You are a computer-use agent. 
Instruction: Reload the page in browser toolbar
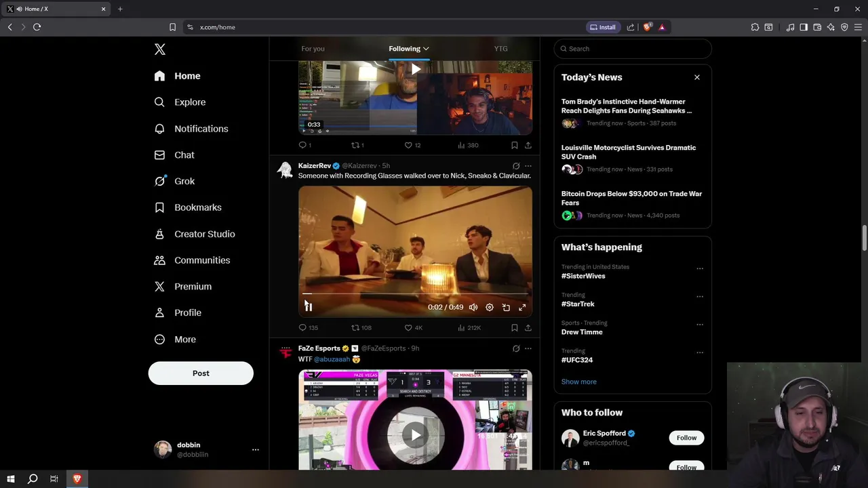(37, 27)
